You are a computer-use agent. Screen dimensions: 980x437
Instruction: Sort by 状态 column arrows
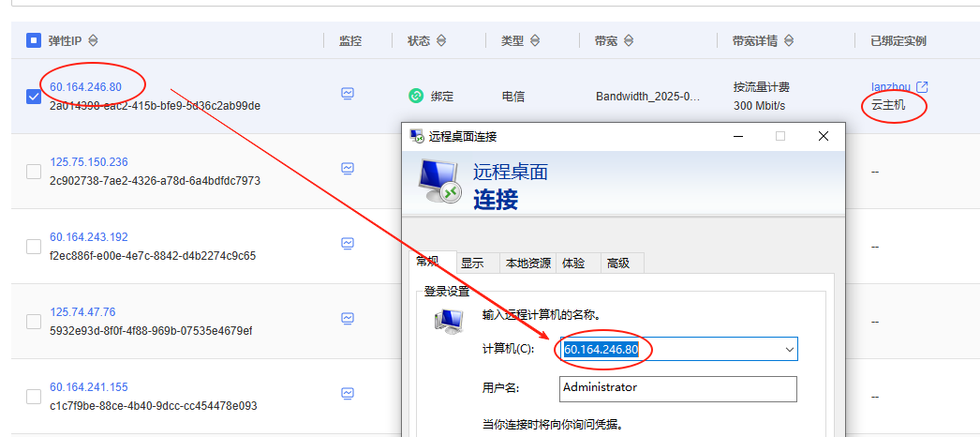pos(441,40)
